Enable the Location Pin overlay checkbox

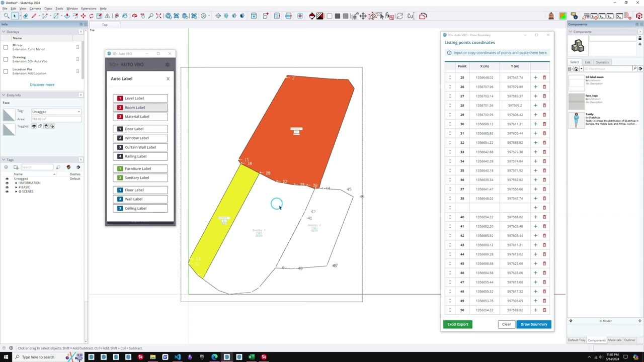[x=6, y=71]
